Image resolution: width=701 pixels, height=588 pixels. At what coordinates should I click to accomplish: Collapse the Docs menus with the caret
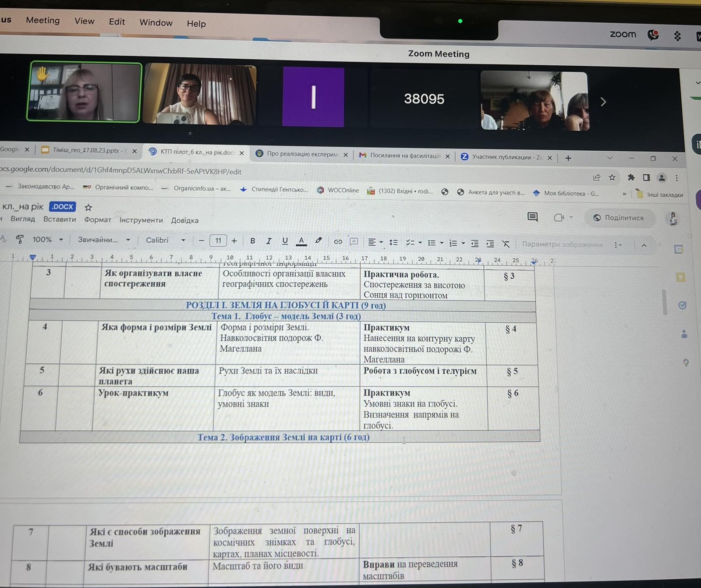[x=644, y=245]
